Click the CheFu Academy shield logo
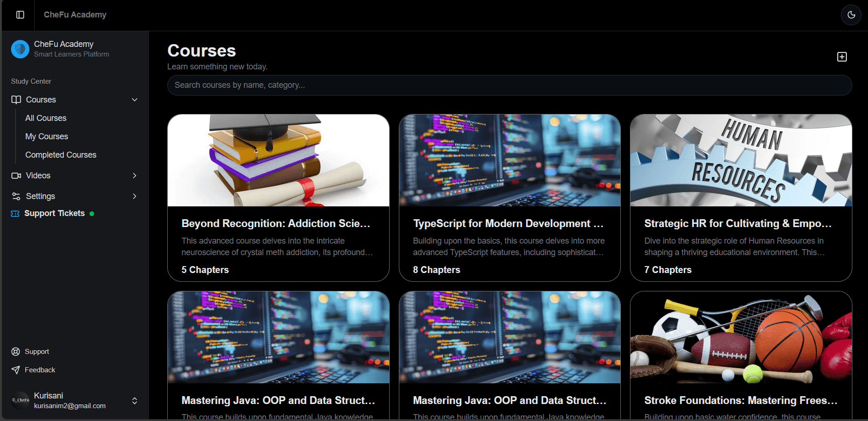 20,49
